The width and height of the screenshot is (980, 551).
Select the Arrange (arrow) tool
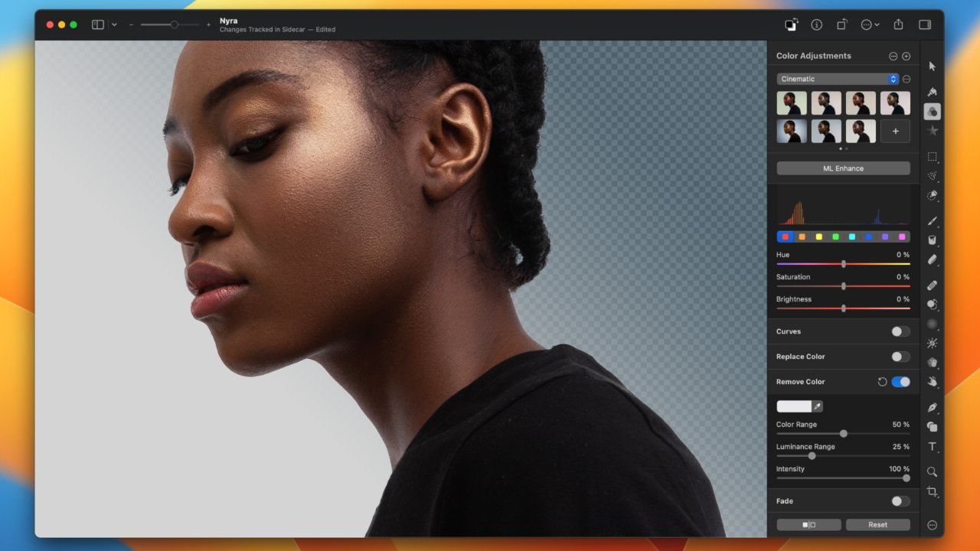(x=932, y=67)
